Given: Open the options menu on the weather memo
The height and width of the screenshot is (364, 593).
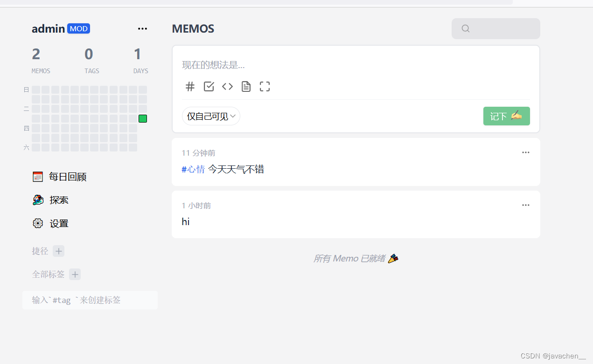Looking at the screenshot, I should pyautogui.click(x=526, y=152).
